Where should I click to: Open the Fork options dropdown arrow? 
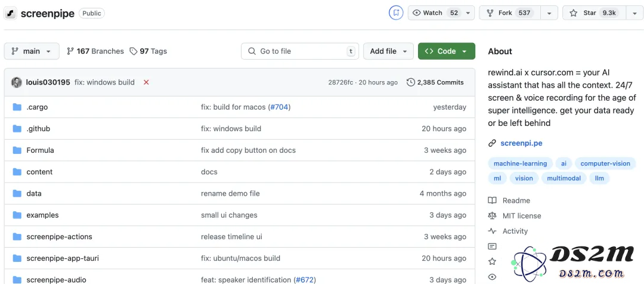point(549,13)
